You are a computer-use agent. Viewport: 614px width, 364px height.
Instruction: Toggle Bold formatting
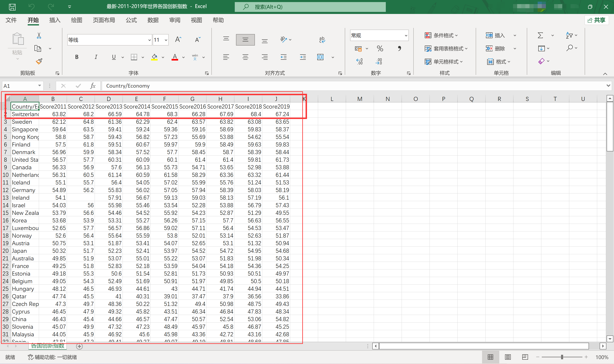point(77,57)
